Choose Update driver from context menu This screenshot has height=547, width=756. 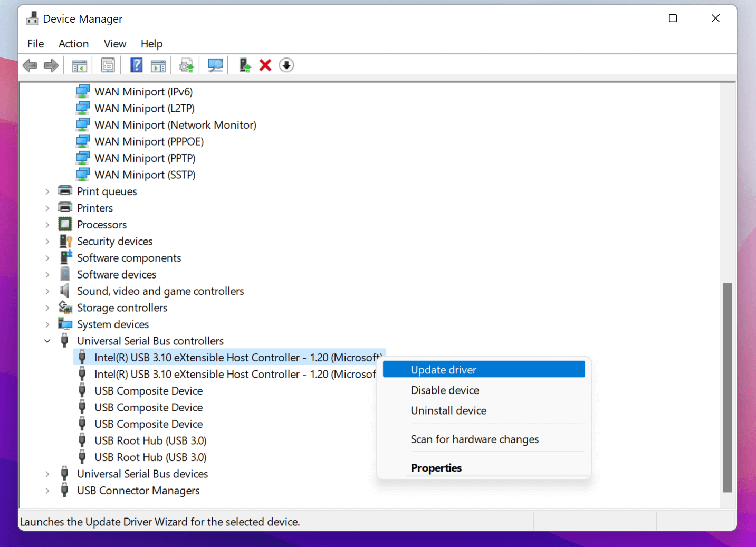click(484, 369)
